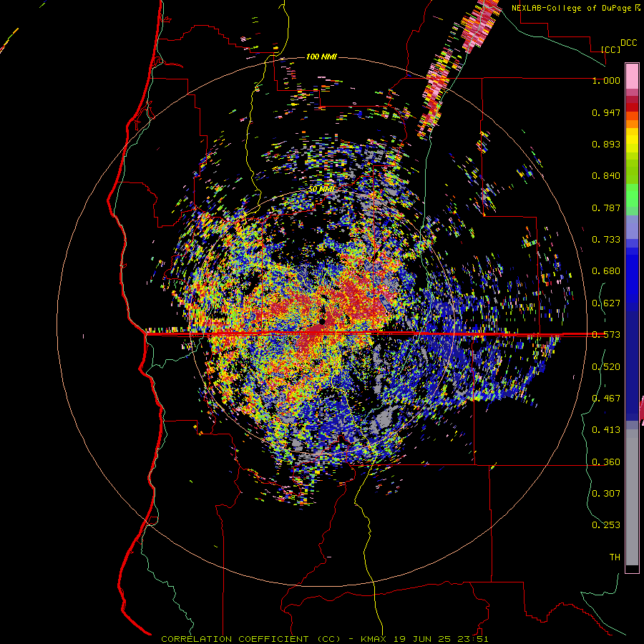This screenshot has width=644, height=644.
Task: Click the 0.307 scale value
Action: point(606,493)
